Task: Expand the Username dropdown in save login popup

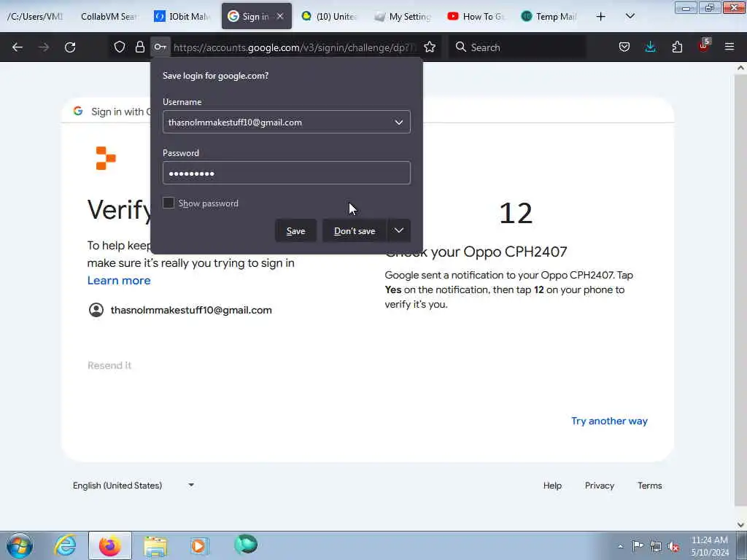Action: pyautogui.click(x=399, y=122)
